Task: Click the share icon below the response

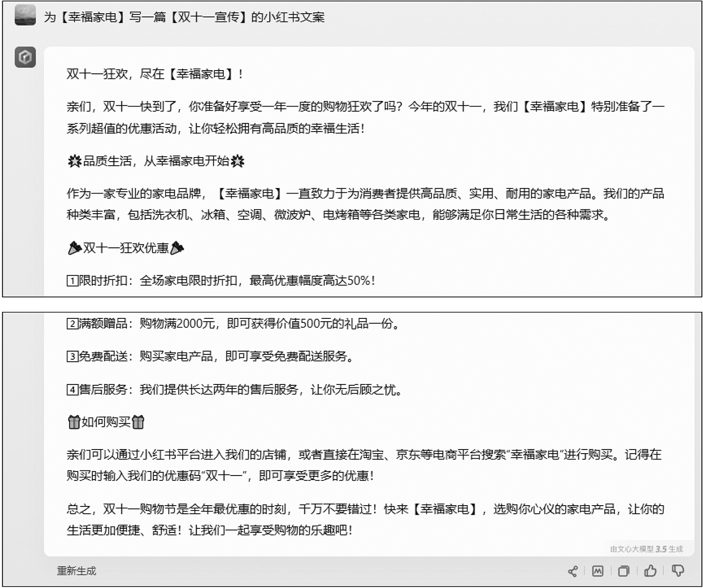Action: 573,571
